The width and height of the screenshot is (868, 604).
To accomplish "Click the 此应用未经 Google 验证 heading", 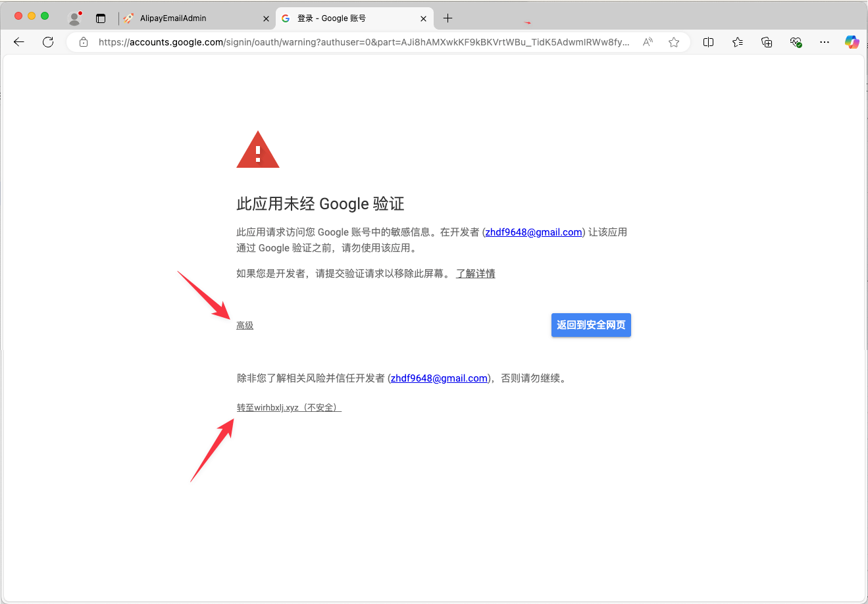I will click(x=320, y=204).
